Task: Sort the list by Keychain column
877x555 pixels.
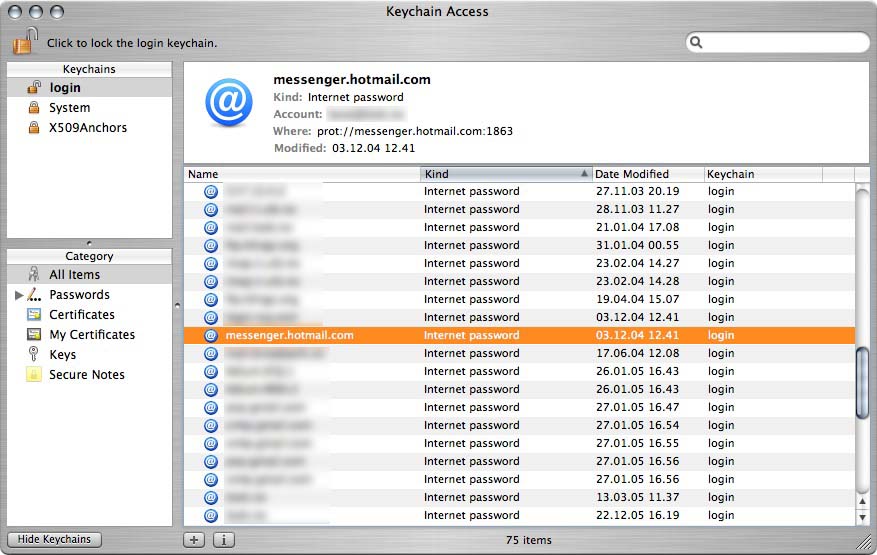Action: [763, 174]
